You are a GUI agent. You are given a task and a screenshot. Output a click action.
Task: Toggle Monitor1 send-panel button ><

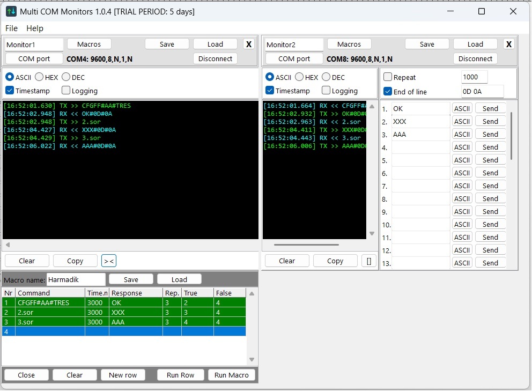109,261
